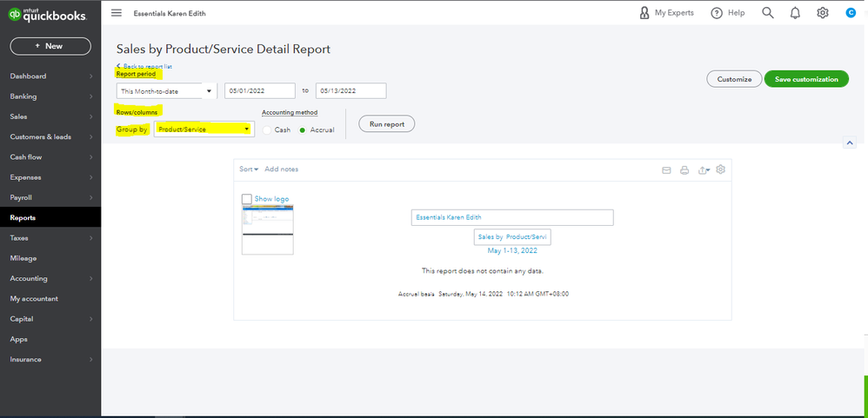Click Run report
Screen dimensions: 868x418
[387, 124]
